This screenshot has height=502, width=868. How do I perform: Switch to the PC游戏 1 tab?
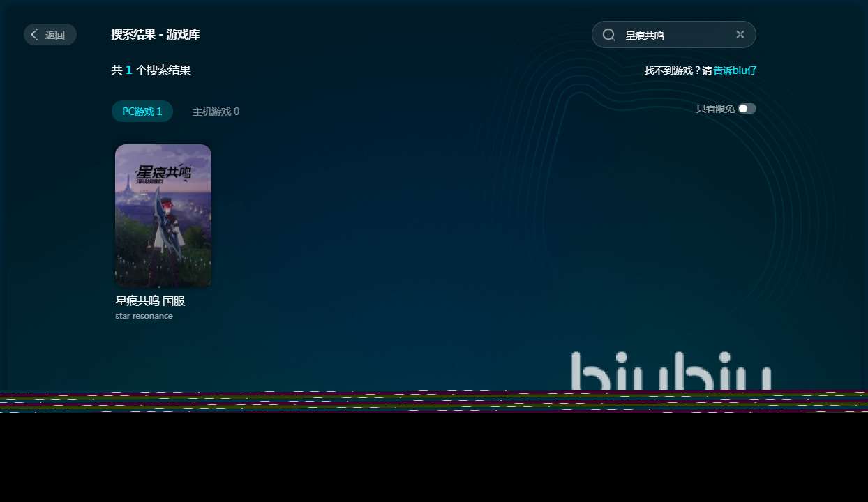tap(142, 112)
